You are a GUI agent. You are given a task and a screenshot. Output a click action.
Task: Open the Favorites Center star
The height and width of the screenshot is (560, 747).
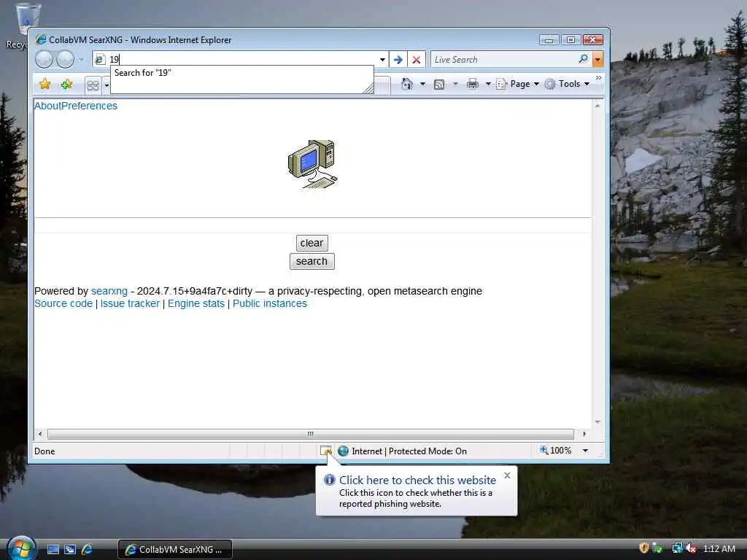pyautogui.click(x=44, y=85)
